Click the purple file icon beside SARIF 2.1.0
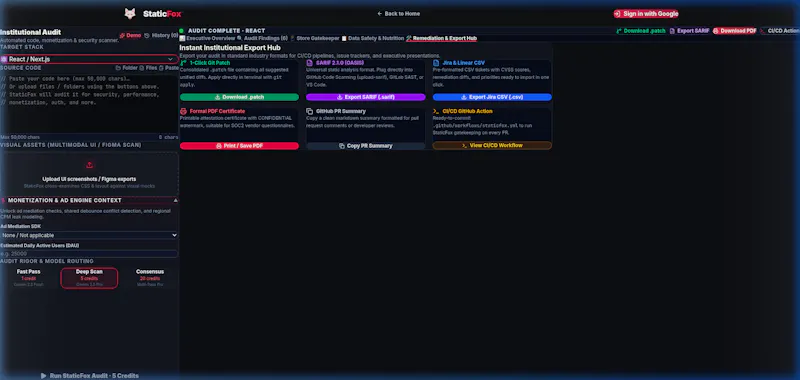This screenshot has width=800, height=380. point(310,63)
